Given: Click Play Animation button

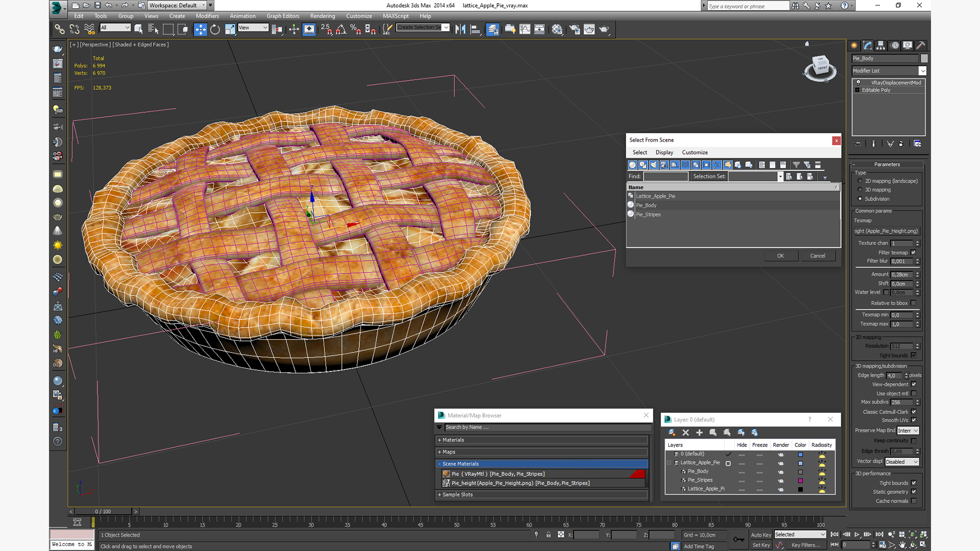Looking at the screenshot, I should (x=857, y=534).
